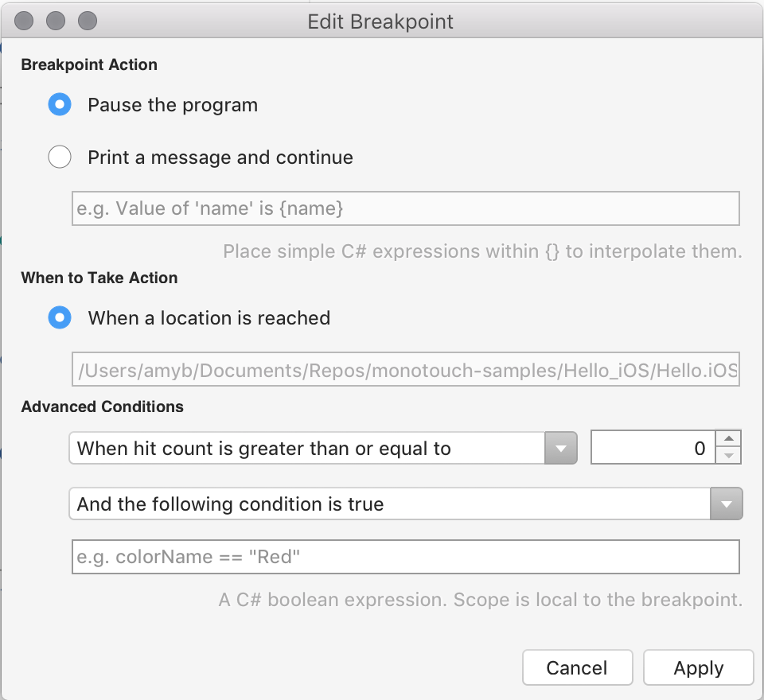
Task: Click the condition expression input field
Action: coord(405,557)
